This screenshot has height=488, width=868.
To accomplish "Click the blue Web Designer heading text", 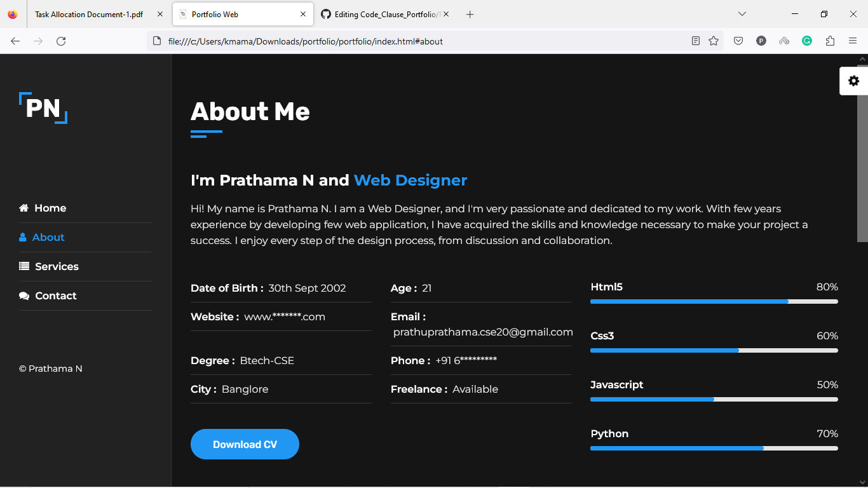I will pos(410,180).
